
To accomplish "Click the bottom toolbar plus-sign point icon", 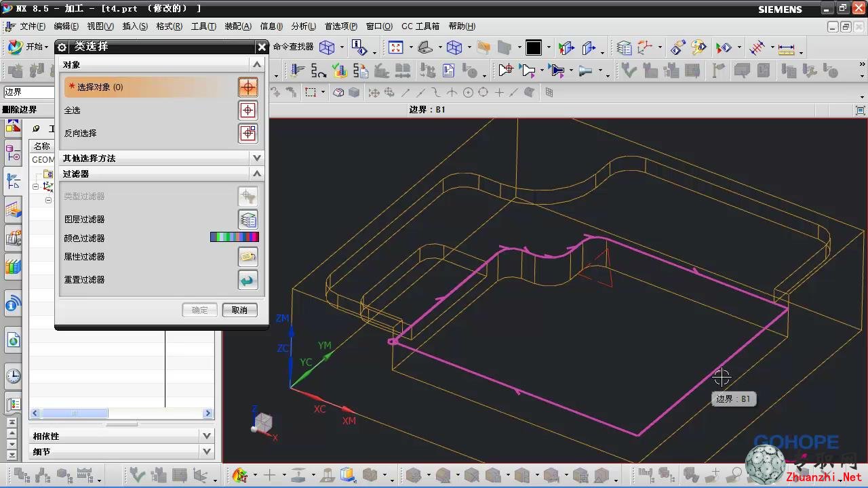I will 269,475.
